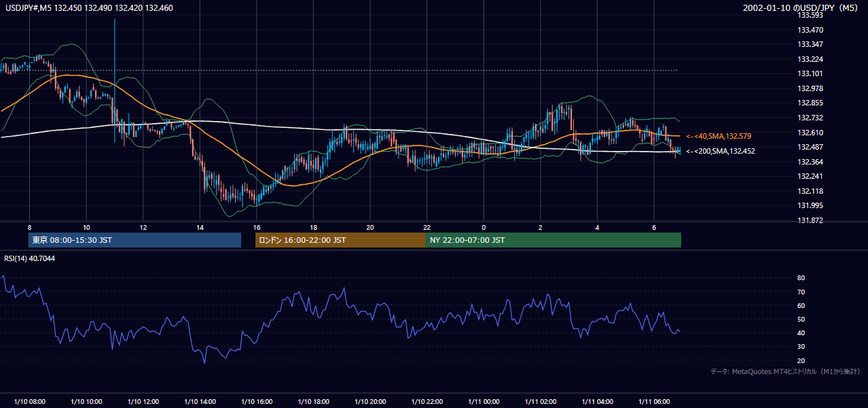
Task: Select the Tokyo 08:00-15:30 JST session bar
Action: coord(134,240)
